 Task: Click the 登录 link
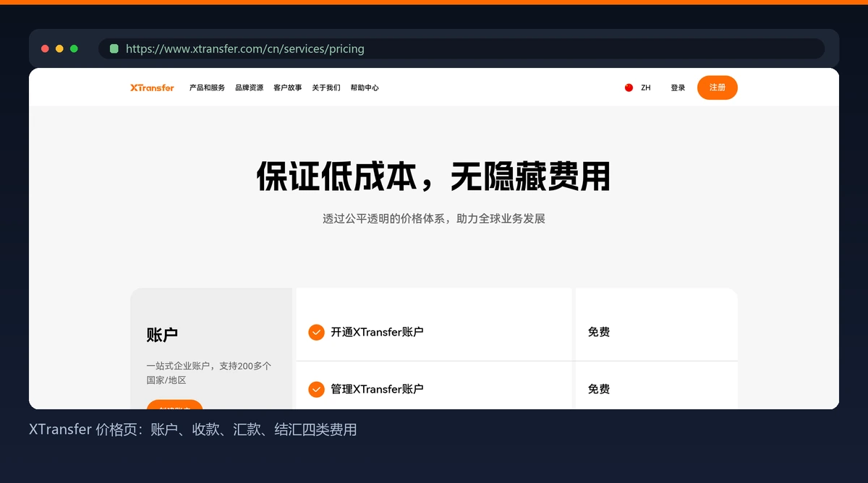tap(678, 87)
